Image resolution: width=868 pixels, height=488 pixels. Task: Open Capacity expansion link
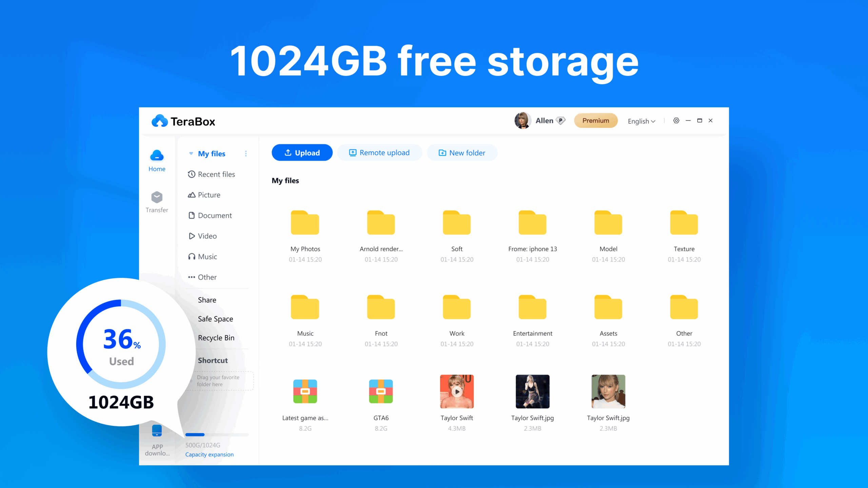coord(209,454)
